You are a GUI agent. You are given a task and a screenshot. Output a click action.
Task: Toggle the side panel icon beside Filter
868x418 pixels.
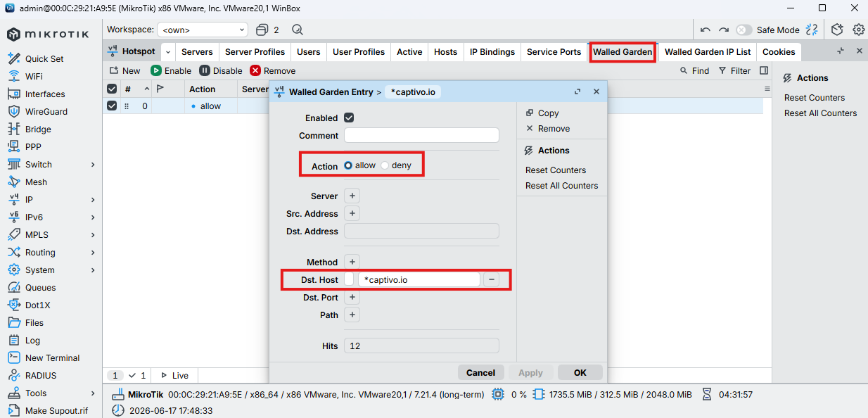(764, 70)
